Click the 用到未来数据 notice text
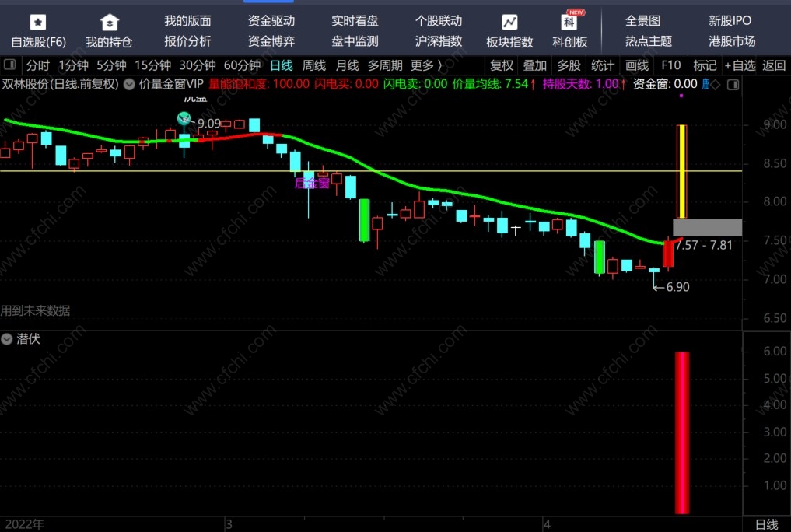The image size is (791, 532). tap(35, 310)
